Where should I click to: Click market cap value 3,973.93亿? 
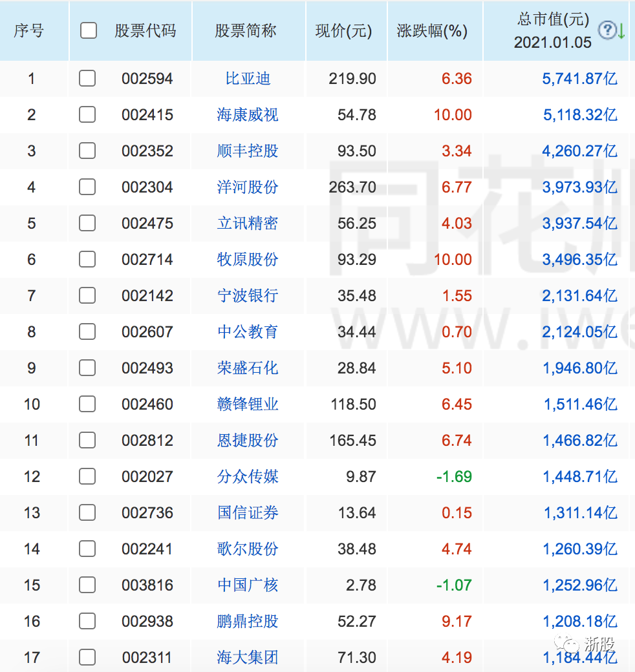pyautogui.click(x=579, y=187)
